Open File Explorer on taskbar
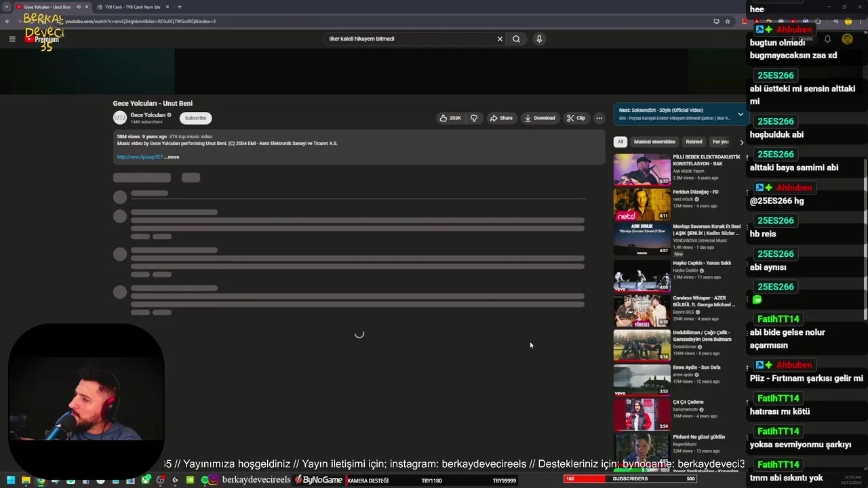 point(26,481)
